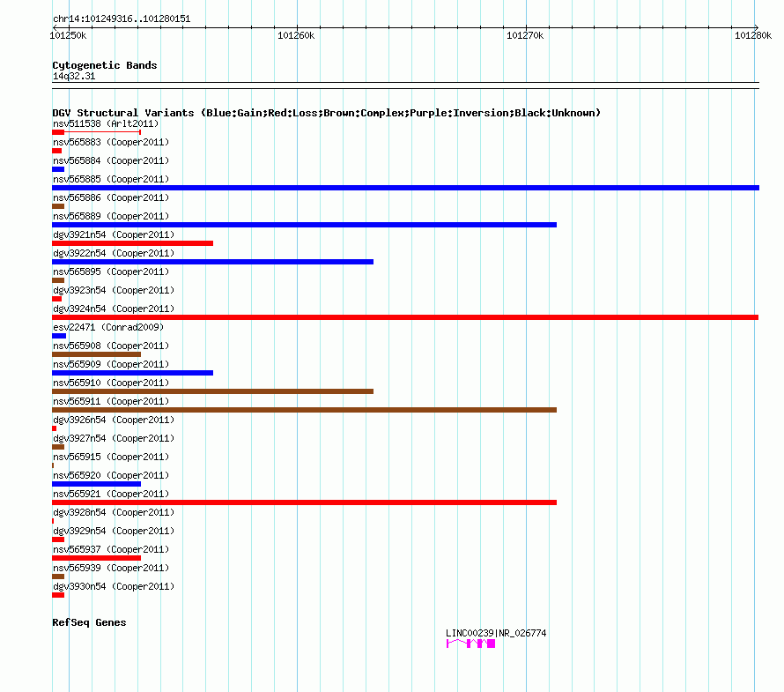The height and width of the screenshot is (692, 784).
Task: Click esv22471 (Conrad2009) label
Action: (108, 327)
